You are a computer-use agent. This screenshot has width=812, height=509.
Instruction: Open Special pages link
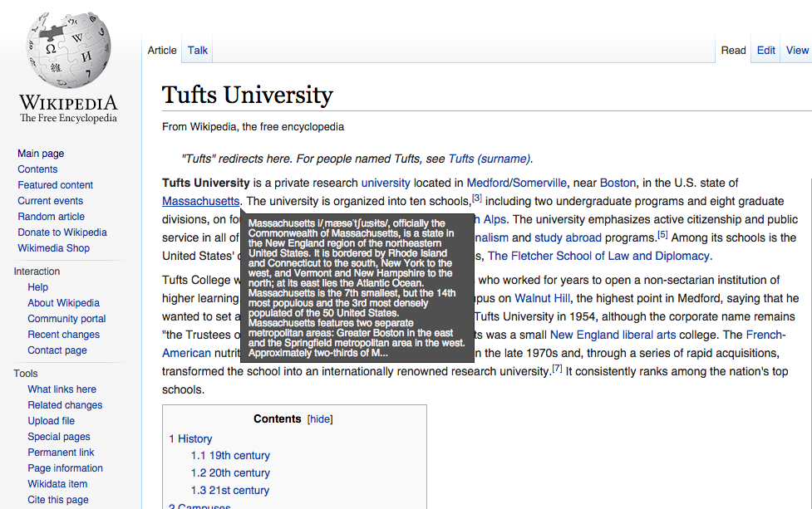click(59, 437)
